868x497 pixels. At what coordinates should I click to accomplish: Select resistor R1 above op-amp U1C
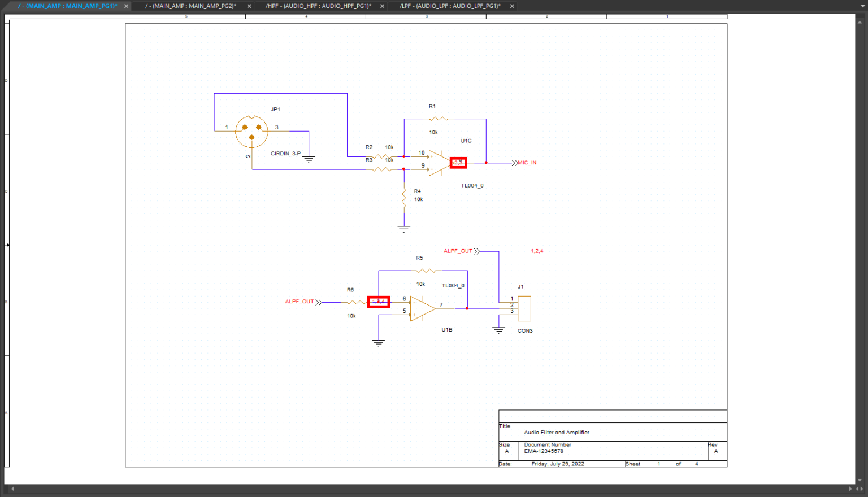click(x=438, y=119)
